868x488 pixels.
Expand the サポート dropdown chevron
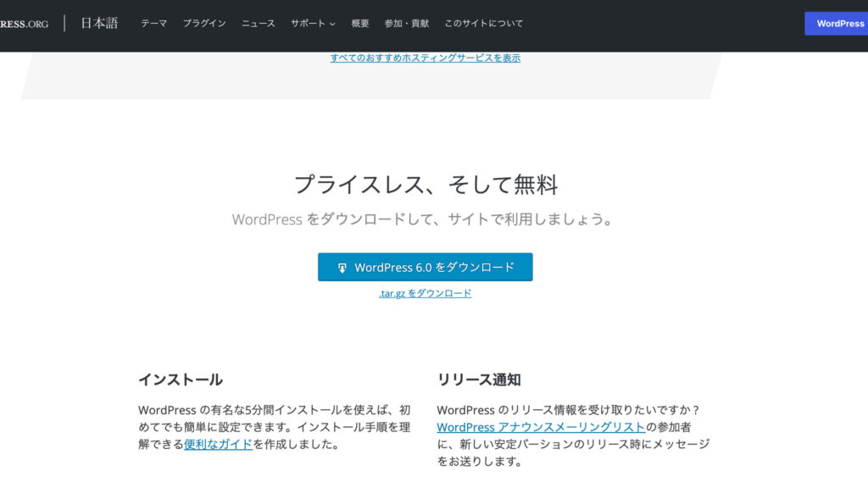[332, 24]
